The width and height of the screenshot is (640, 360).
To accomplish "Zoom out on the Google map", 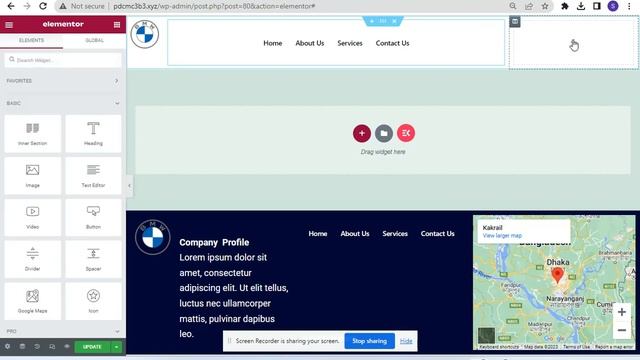I will click(x=622, y=330).
